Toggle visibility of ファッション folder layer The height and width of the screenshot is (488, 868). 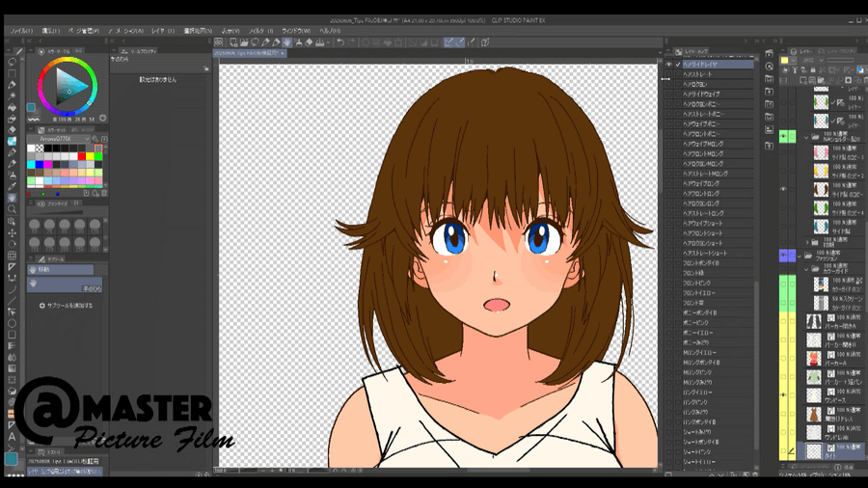(x=783, y=256)
